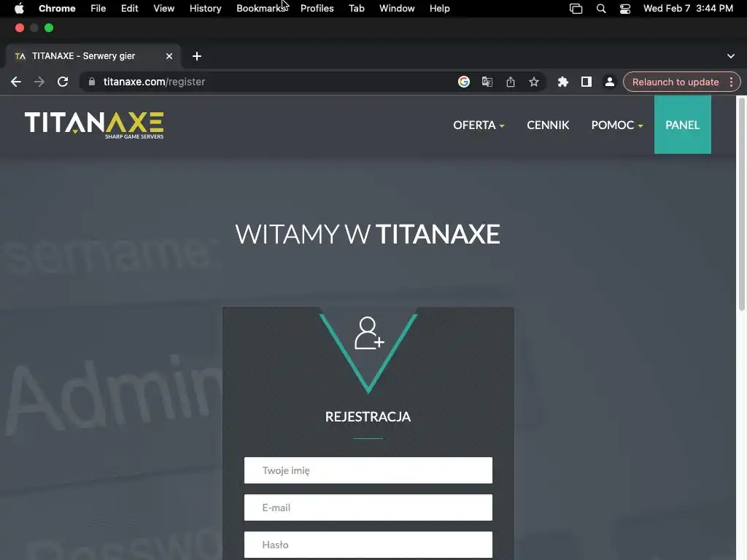
Task: Expand the tab search chevron
Action: (x=731, y=56)
